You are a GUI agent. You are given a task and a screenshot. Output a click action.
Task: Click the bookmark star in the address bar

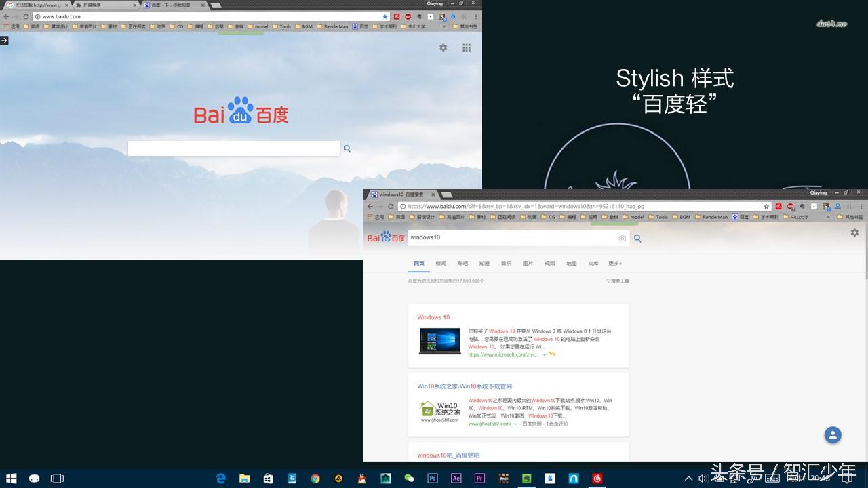point(766,207)
